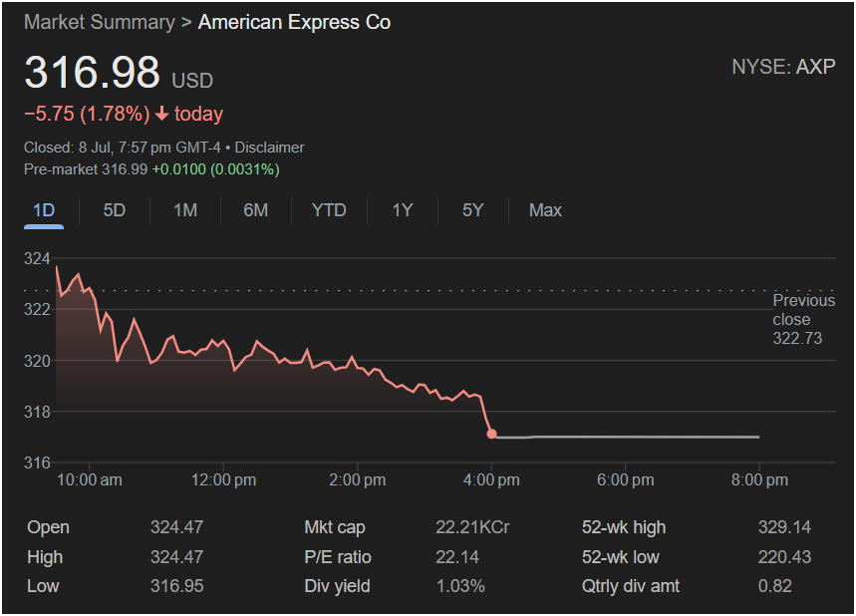Click the 322 y-axis label
Screen dimensions: 856x616
click(37, 310)
